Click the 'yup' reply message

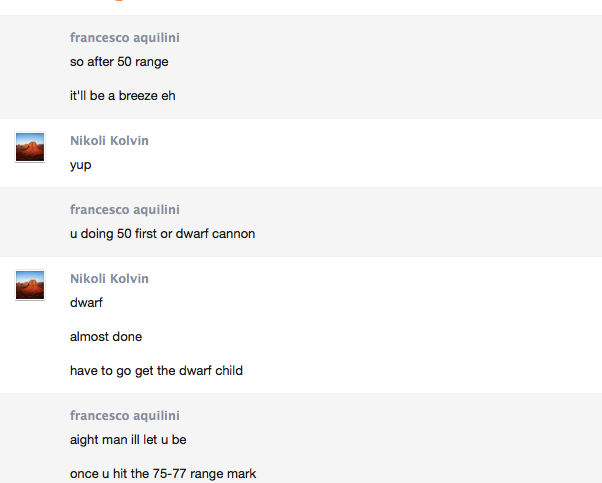pyautogui.click(x=81, y=165)
